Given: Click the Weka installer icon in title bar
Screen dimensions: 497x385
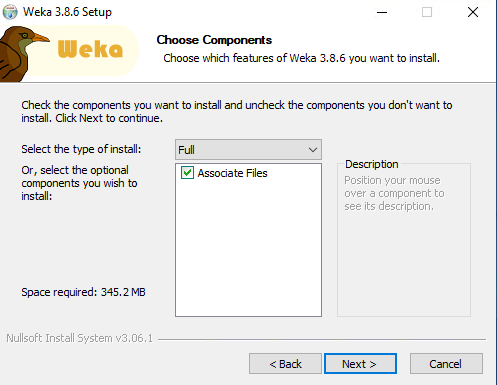Looking at the screenshot, I should point(10,12).
